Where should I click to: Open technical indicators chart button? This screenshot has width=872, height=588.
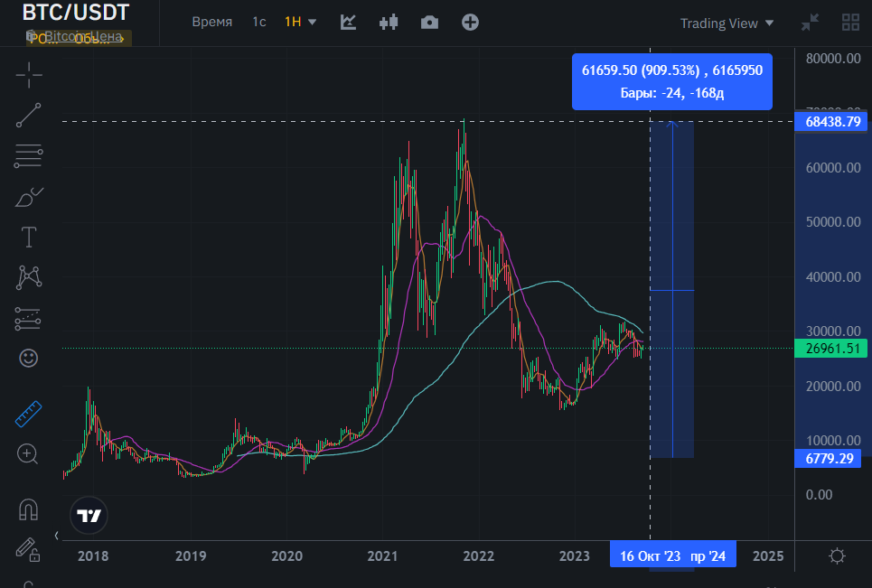(348, 23)
